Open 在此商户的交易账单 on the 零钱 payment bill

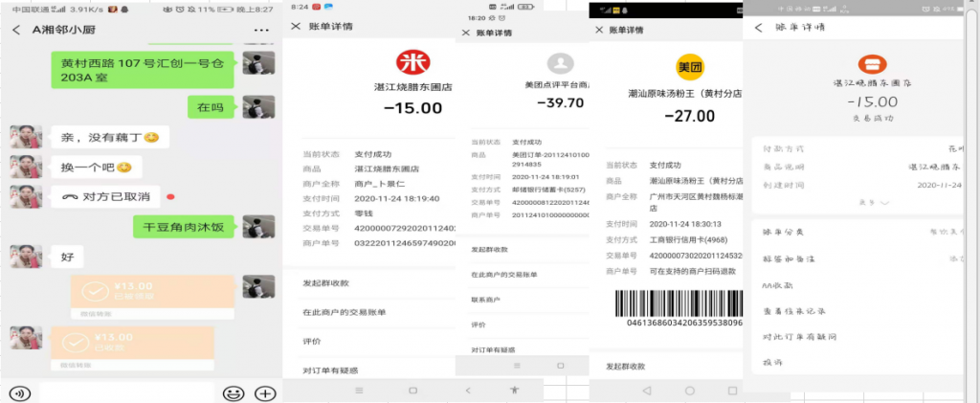(x=345, y=312)
